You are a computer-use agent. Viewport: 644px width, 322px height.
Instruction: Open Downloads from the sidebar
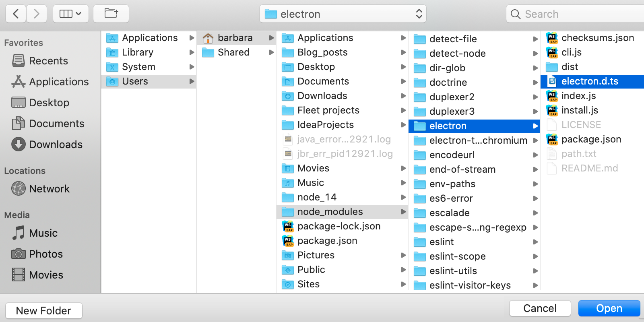pyautogui.click(x=47, y=144)
